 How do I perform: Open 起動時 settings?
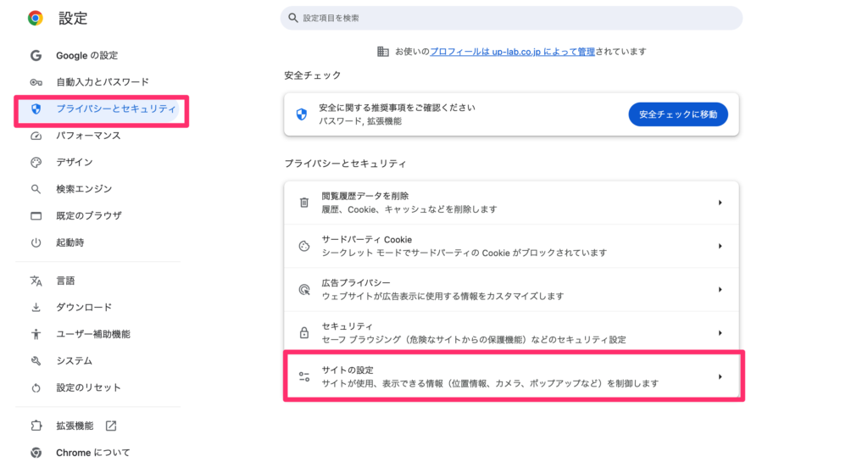tap(70, 242)
